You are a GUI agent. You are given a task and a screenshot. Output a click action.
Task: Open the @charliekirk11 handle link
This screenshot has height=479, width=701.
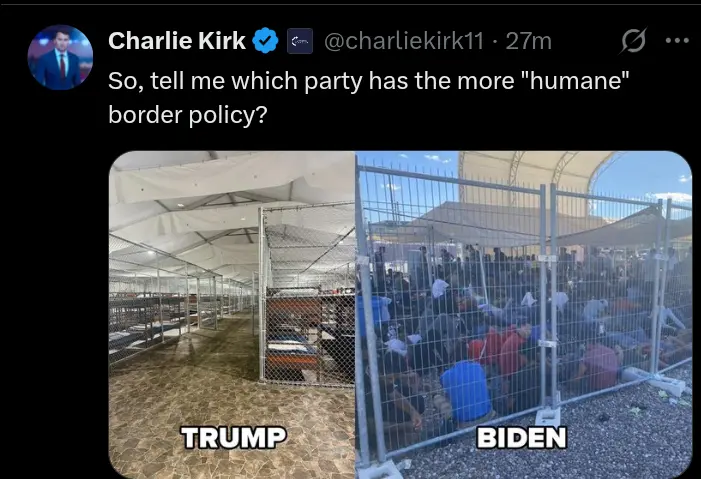tap(404, 41)
